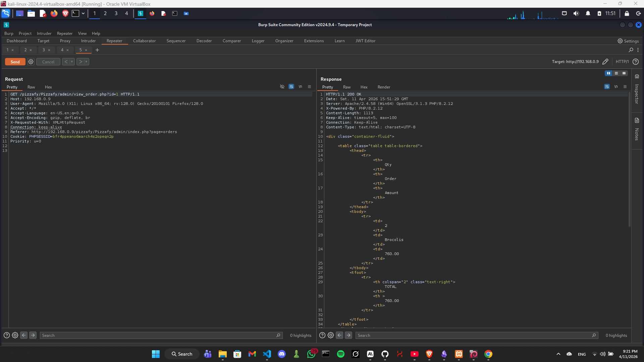
Task: Go to previous request in history
Action: (66, 62)
